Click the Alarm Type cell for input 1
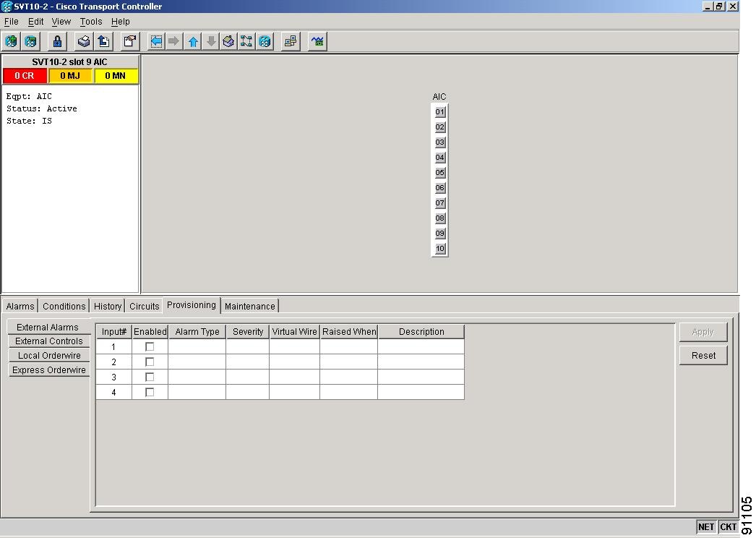756x538 pixels. tap(197, 346)
